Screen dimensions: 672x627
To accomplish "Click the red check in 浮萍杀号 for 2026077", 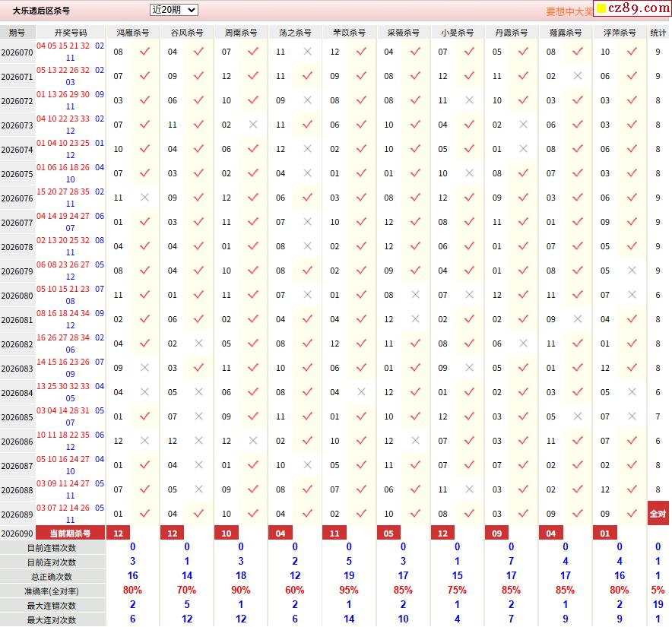I will tap(632, 222).
